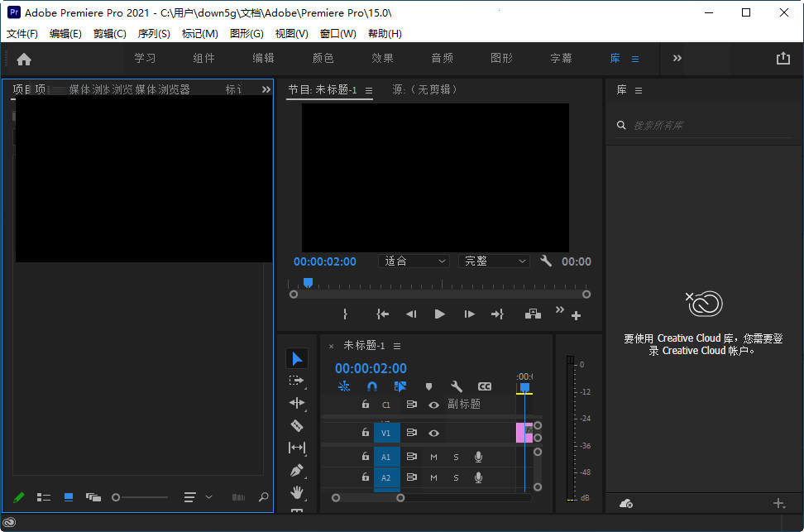Select the Track Select Forward tool
The height and width of the screenshot is (532, 804).
click(296, 381)
